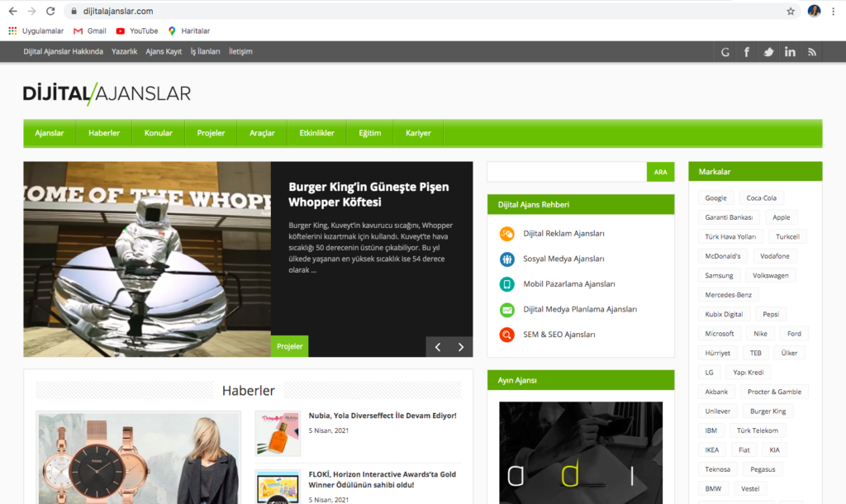This screenshot has height=504, width=846.
Task: Open SEM & SEO Ajansları link
Action: pos(558,335)
